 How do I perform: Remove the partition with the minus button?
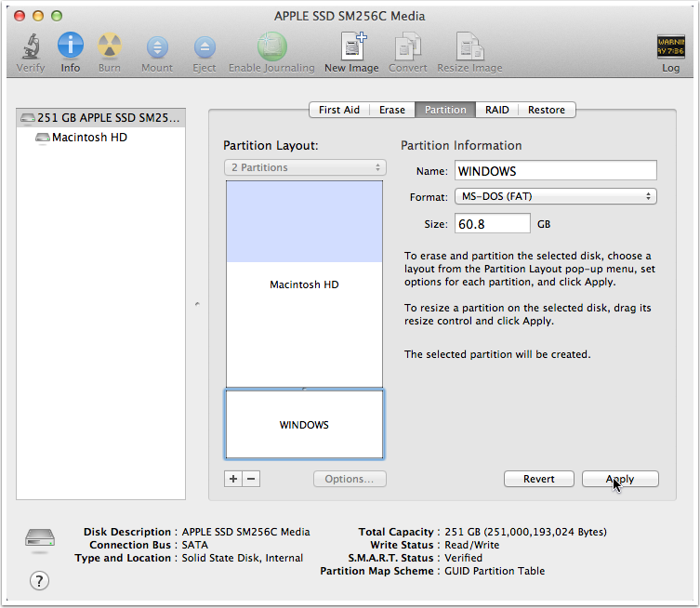coord(251,479)
